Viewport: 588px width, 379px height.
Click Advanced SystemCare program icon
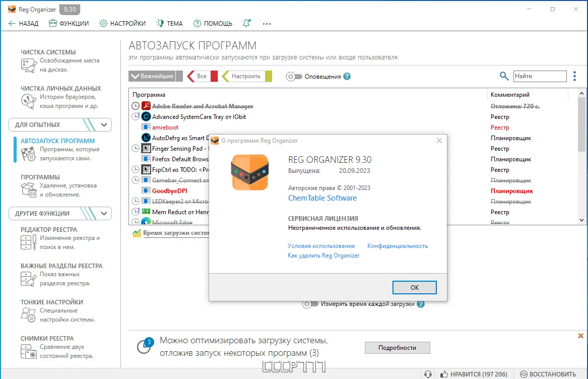coord(146,117)
